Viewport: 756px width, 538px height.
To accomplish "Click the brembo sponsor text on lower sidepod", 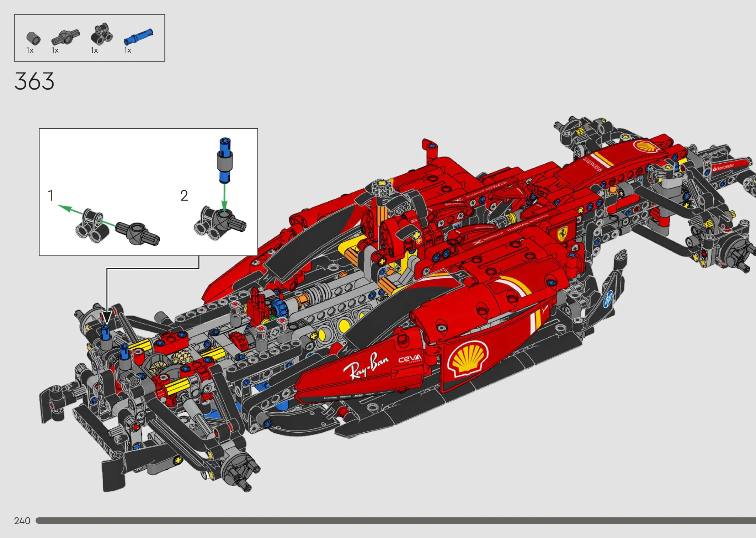I will pos(330,397).
